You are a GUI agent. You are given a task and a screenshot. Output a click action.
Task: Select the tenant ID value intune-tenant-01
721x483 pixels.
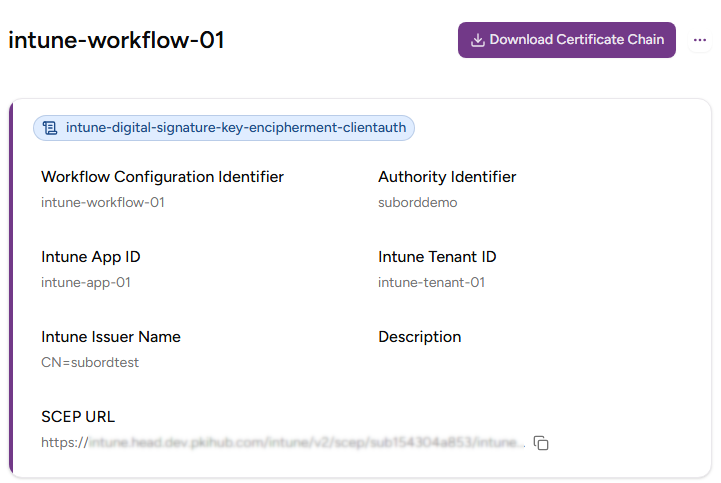431,282
